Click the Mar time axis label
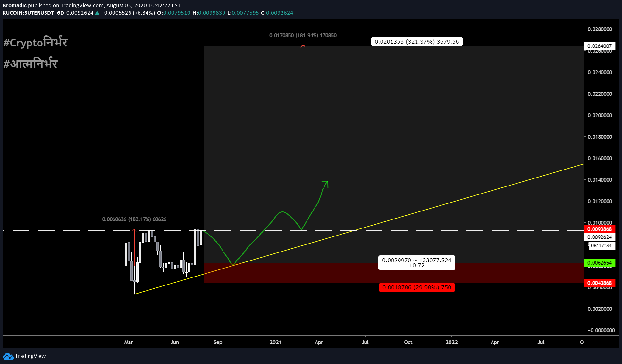The width and height of the screenshot is (622, 364). pyautogui.click(x=129, y=342)
